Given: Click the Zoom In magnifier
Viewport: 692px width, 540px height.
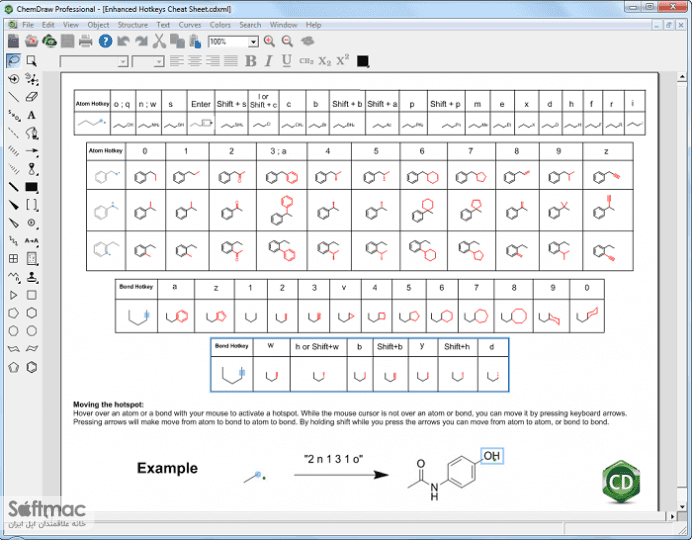Looking at the screenshot, I should [x=269, y=41].
